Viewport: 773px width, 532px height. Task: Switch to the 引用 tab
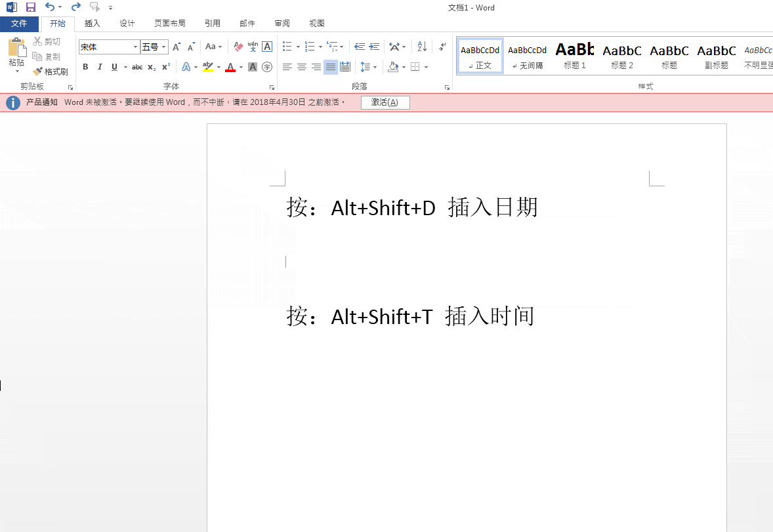pos(213,24)
